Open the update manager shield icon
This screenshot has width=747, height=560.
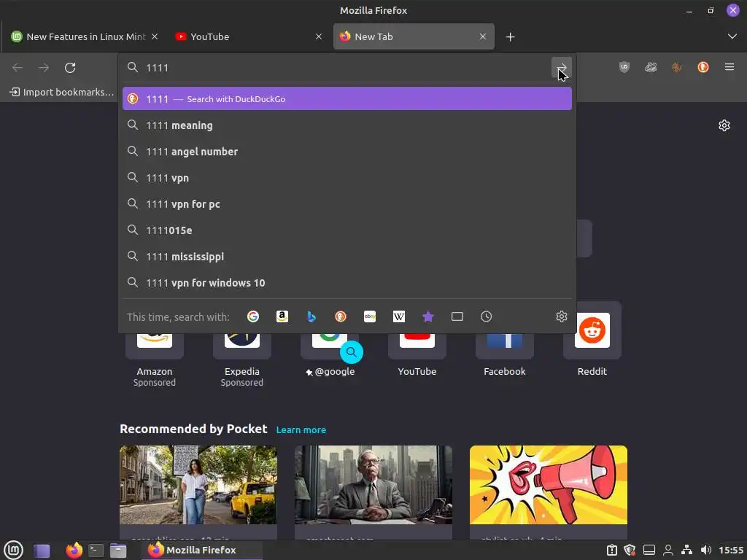tap(630, 550)
